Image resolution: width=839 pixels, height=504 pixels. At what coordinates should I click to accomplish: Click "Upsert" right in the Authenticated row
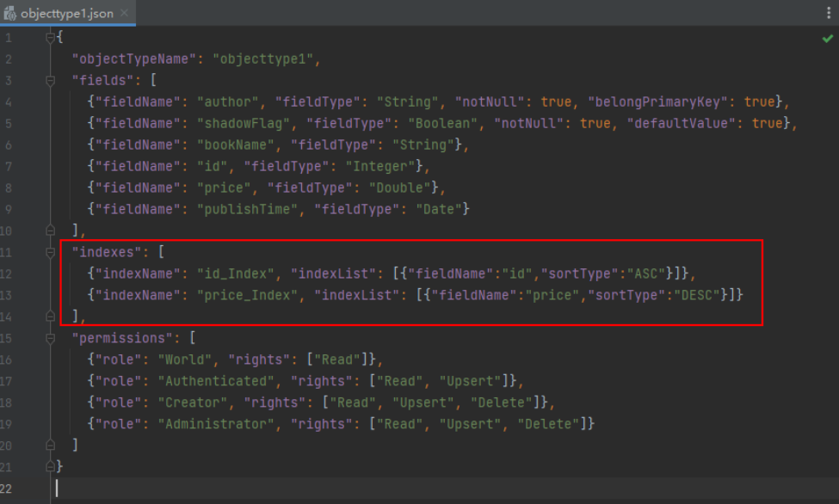click(471, 381)
